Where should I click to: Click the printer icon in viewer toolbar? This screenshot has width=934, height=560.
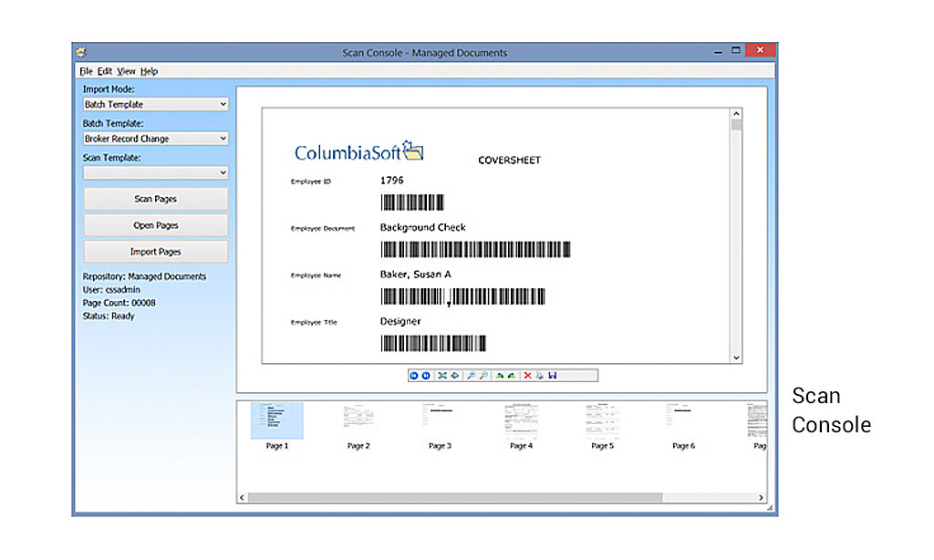tap(540, 376)
